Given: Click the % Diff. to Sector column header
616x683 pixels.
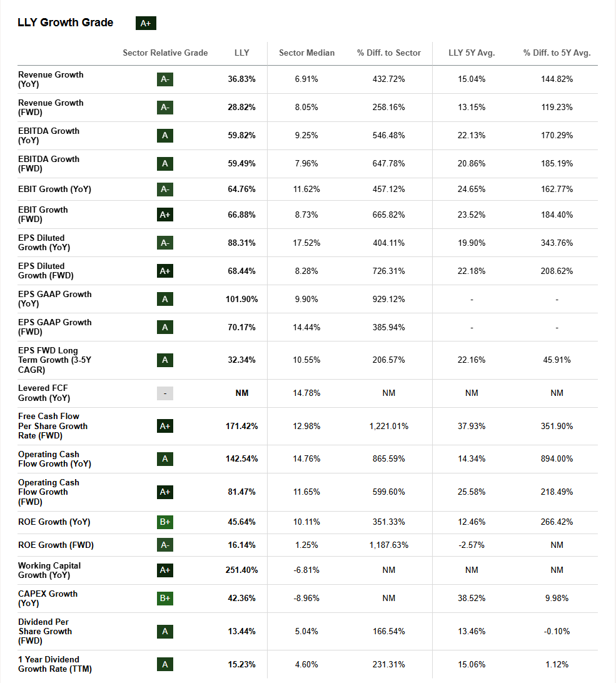Looking at the screenshot, I should pos(388,53).
